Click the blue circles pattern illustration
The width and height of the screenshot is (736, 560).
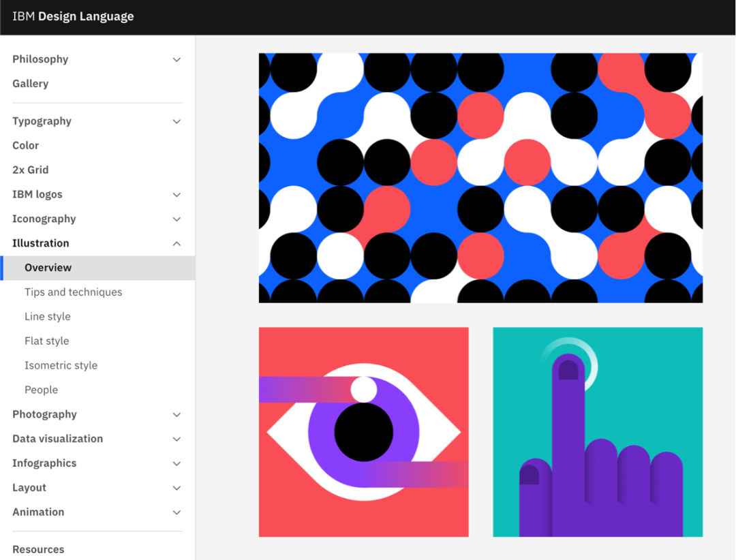coord(480,178)
